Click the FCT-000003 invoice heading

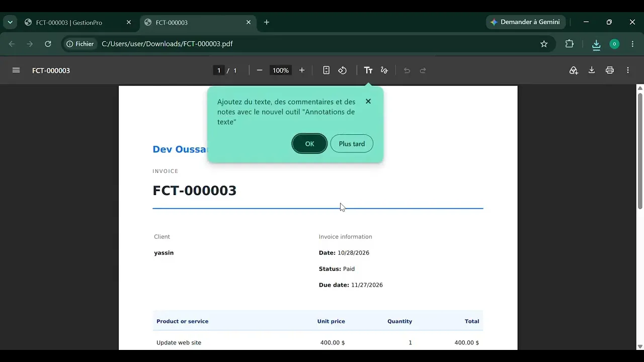point(194,191)
